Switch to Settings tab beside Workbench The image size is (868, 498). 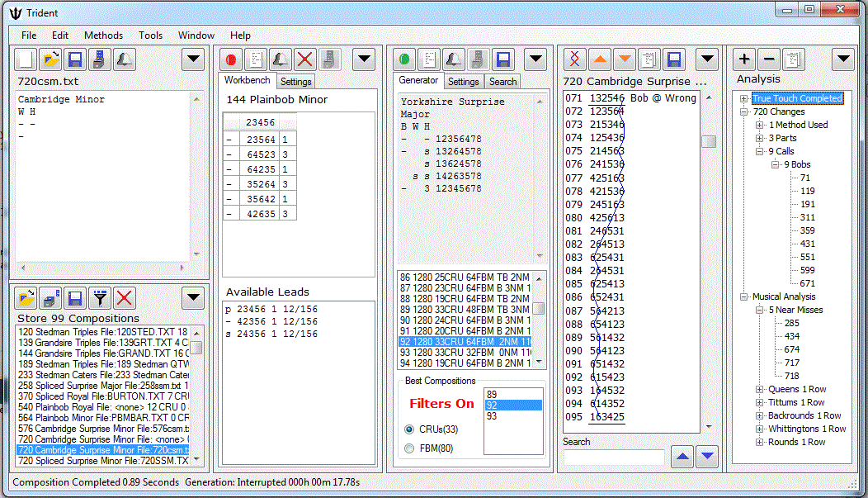click(x=295, y=82)
